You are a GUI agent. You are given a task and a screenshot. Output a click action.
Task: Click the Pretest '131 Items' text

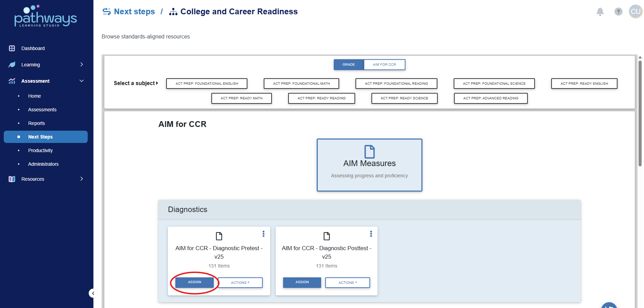(x=219, y=266)
